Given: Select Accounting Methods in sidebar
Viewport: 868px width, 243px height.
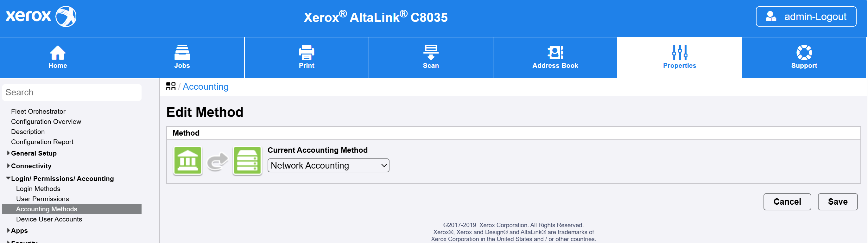Looking at the screenshot, I should point(72,209).
